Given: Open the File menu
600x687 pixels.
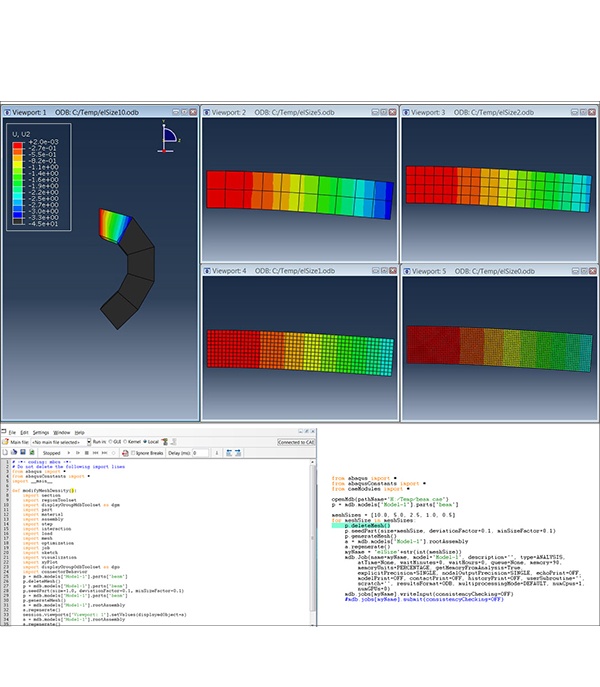Looking at the screenshot, I should click(12, 433).
